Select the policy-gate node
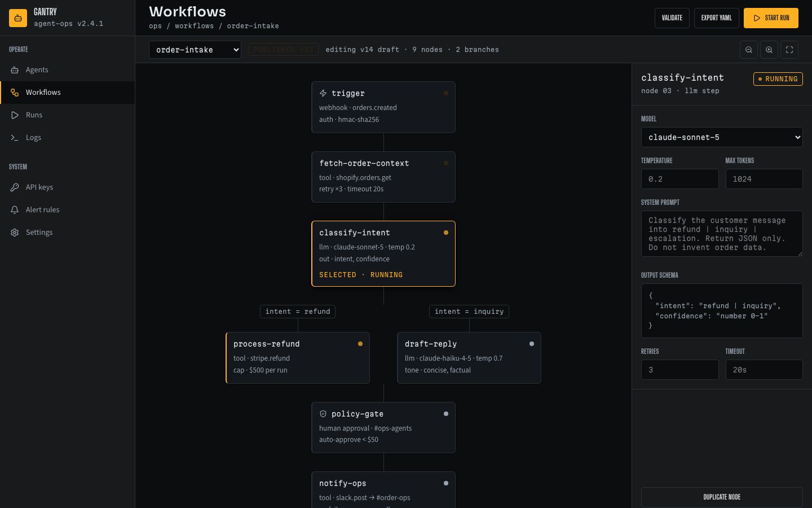 pyautogui.click(x=383, y=427)
